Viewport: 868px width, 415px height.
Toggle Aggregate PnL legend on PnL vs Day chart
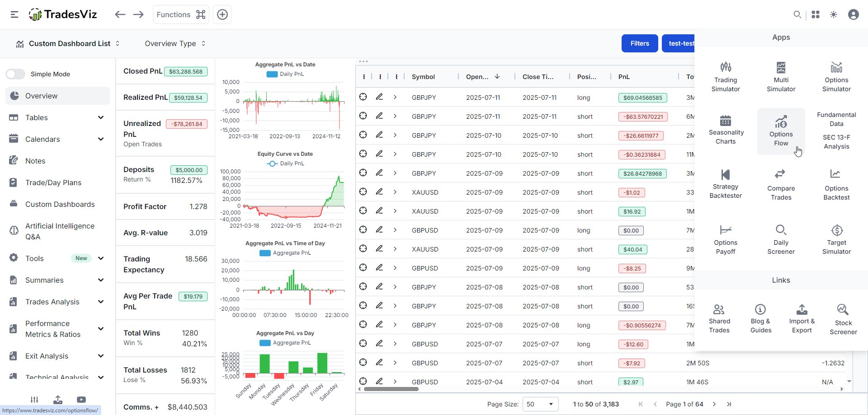(285, 343)
